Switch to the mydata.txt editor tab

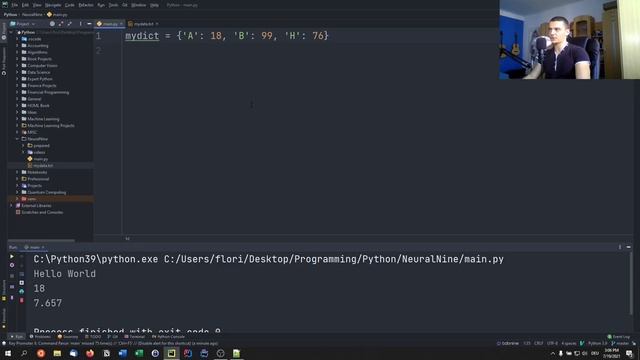click(x=143, y=24)
